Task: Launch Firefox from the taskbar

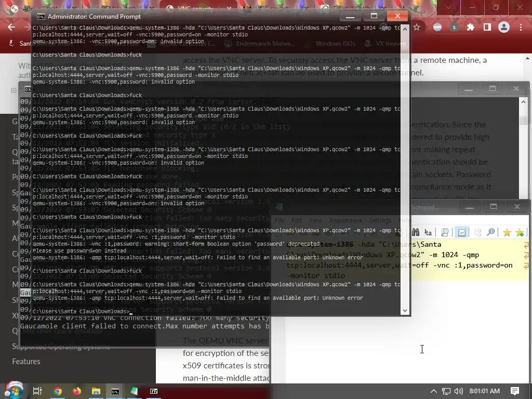Action: (x=77, y=391)
